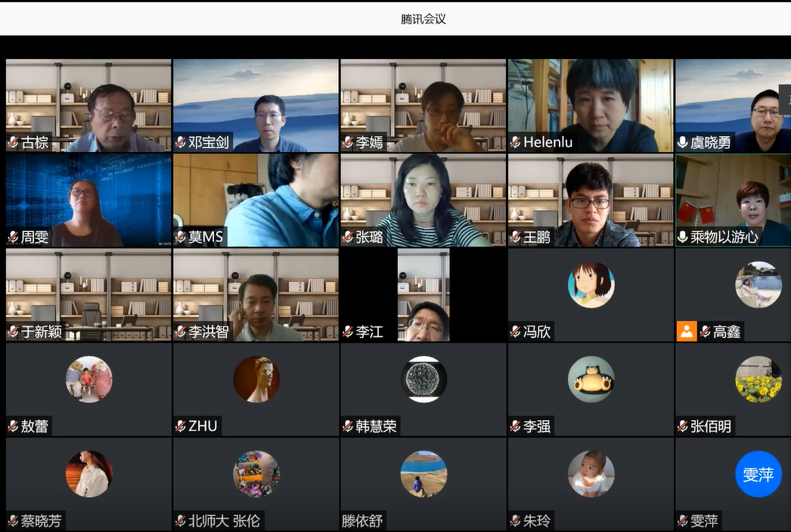Viewport: 791px width, 532px height.
Task: Open 韩慧荣's round dotted sphere avatar
Action: pyautogui.click(x=423, y=379)
